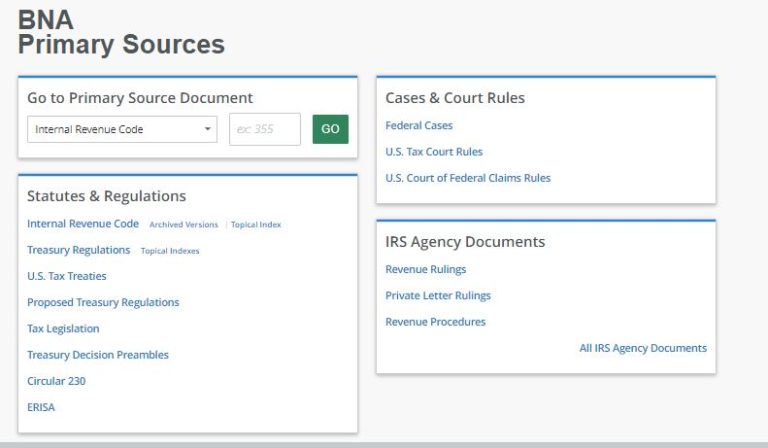Open the Internal Revenue Code source dropdown
768x448 pixels.
pyautogui.click(x=121, y=129)
